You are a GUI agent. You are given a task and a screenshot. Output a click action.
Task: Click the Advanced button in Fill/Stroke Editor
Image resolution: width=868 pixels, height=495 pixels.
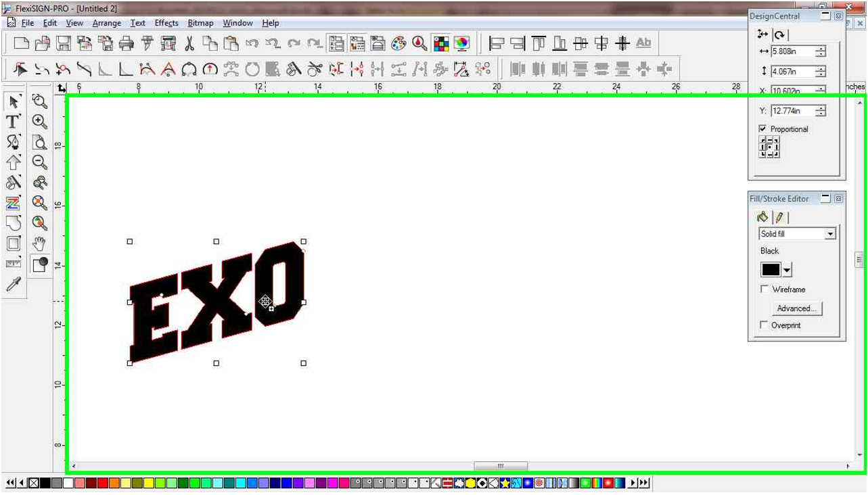click(x=797, y=308)
